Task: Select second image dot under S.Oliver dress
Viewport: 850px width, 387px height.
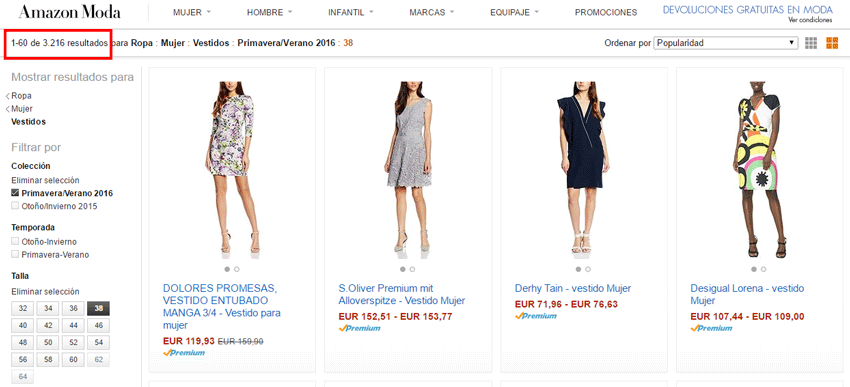Action: tap(413, 269)
